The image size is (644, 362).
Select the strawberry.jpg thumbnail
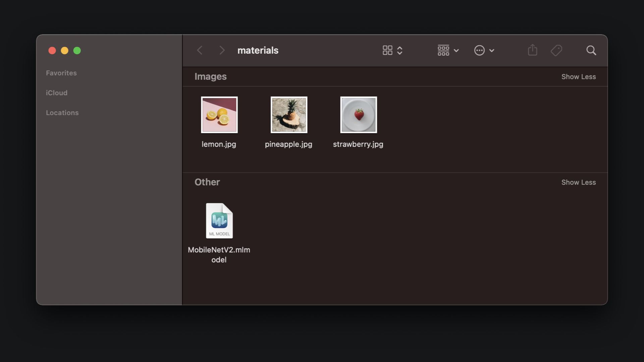click(x=358, y=115)
